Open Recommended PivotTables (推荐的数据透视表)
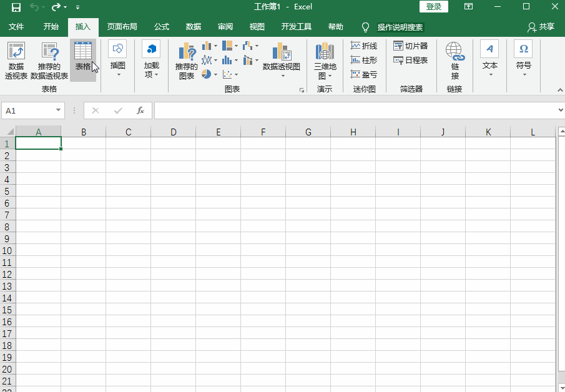565x392 pixels. click(x=49, y=60)
